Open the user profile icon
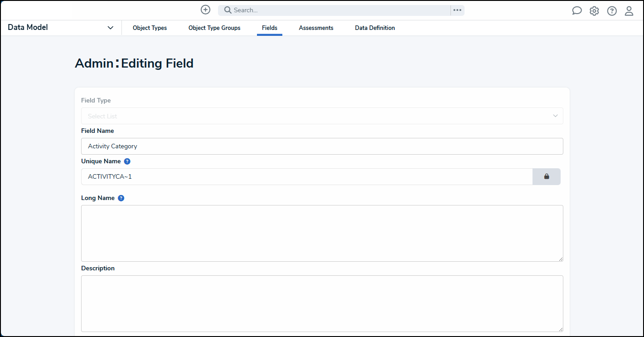The image size is (644, 337). click(x=629, y=10)
